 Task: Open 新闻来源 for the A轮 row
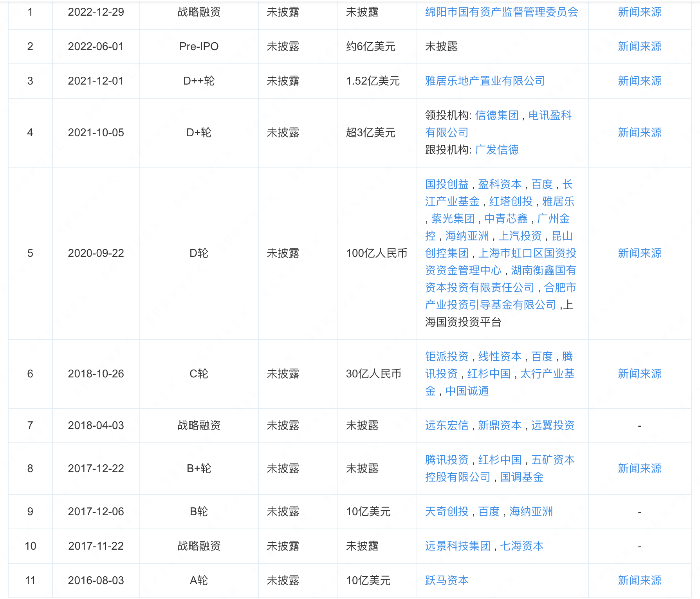[639, 581]
